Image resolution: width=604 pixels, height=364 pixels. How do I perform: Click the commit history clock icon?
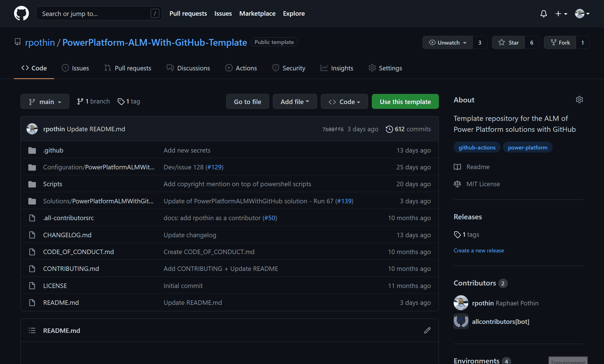(389, 129)
